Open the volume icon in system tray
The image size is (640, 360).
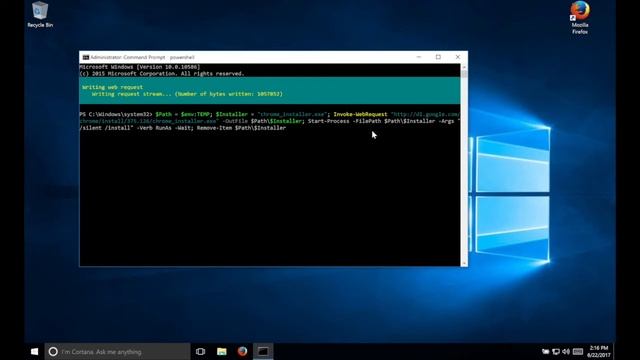(566, 351)
